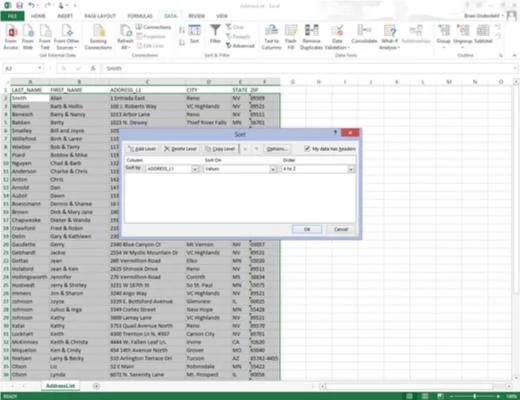The width and height of the screenshot is (520, 400).
Task: Open the Sort ribbon button
Action: pos(195,34)
